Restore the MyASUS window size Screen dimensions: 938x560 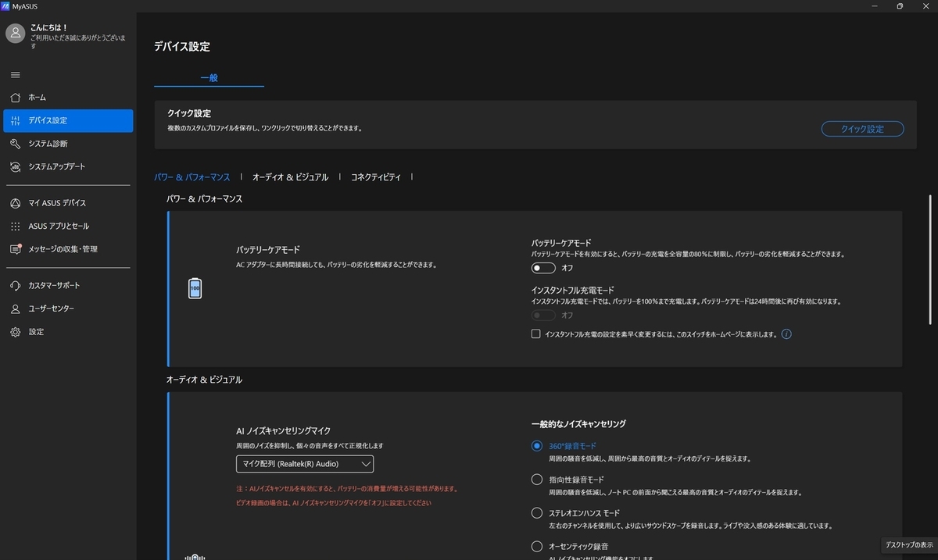coord(900,5)
